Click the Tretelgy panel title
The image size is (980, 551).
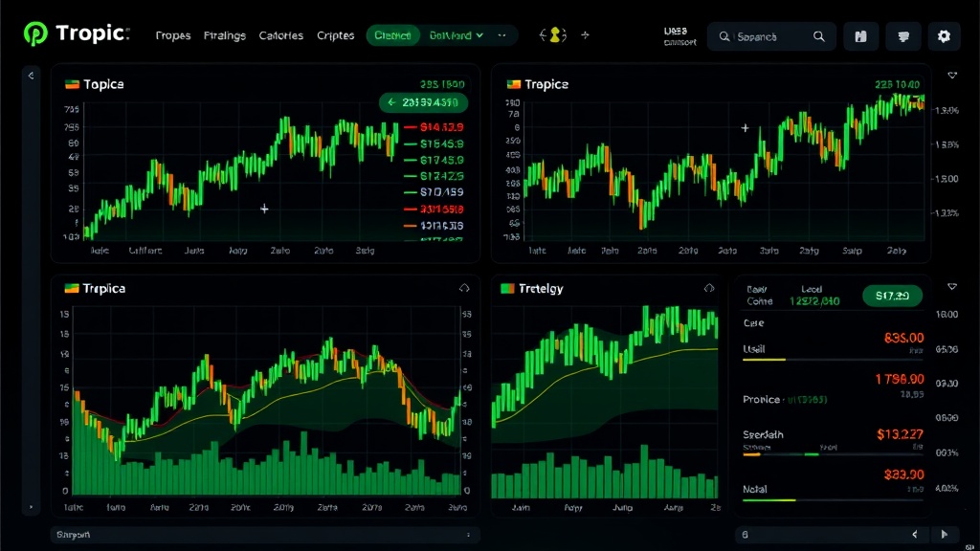542,288
